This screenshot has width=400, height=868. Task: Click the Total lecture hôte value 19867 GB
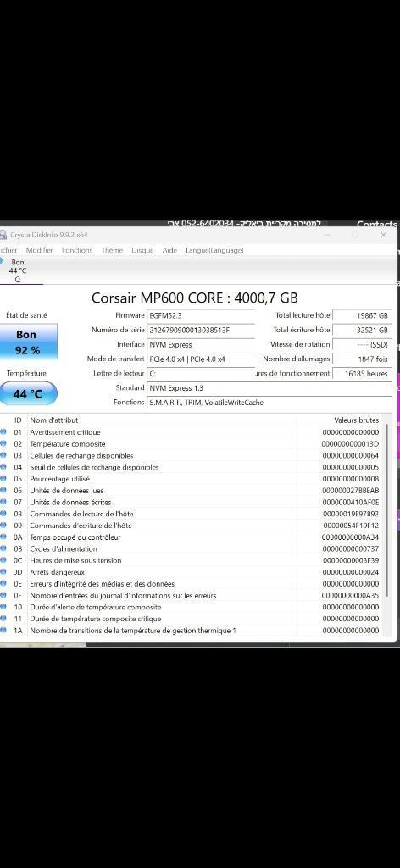pyautogui.click(x=363, y=315)
